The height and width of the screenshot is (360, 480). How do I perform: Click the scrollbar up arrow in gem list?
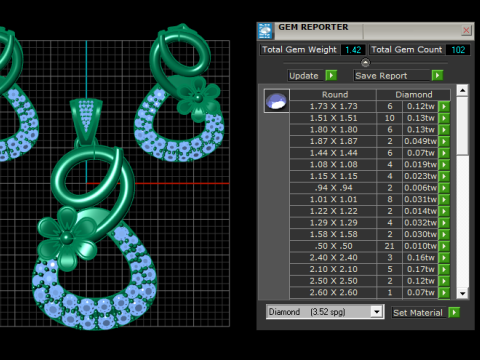[x=462, y=90]
